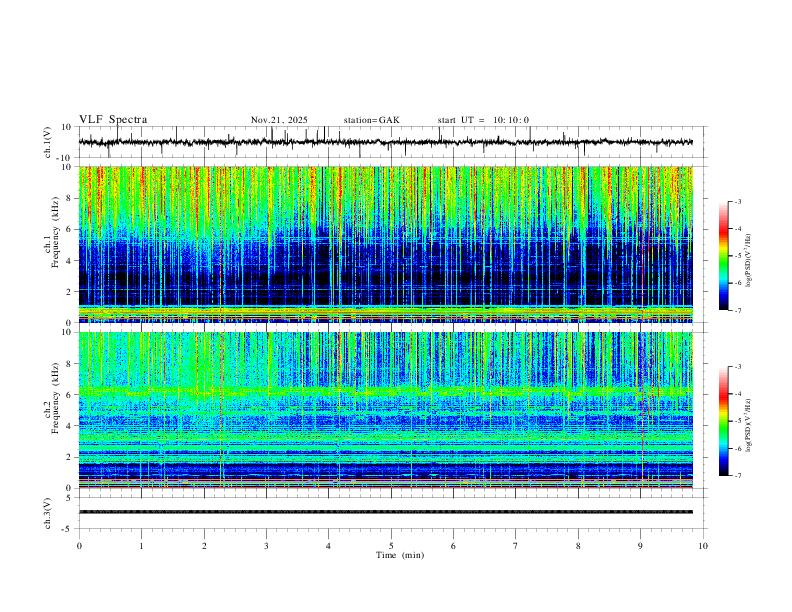Viewport: 792px width, 612px height.
Task: Click the 'ch.3(V)' axis label
Action: 48,514
